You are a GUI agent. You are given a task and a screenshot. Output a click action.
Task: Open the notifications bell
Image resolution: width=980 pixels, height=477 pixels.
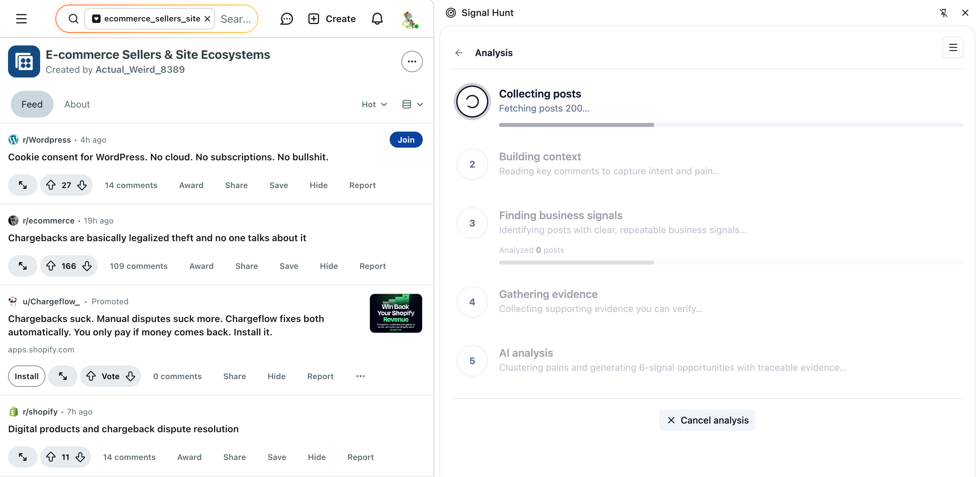coord(377,19)
